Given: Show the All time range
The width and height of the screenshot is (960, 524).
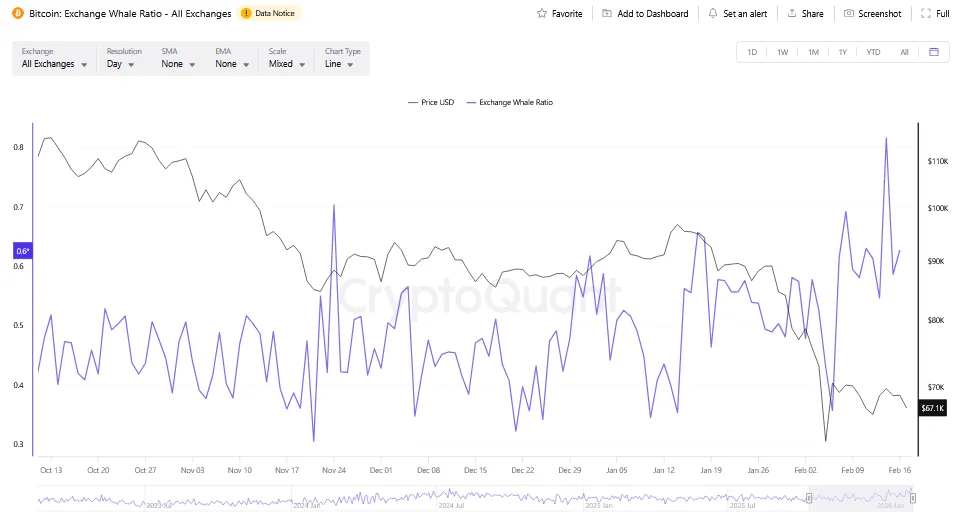Looking at the screenshot, I should pos(904,52).
